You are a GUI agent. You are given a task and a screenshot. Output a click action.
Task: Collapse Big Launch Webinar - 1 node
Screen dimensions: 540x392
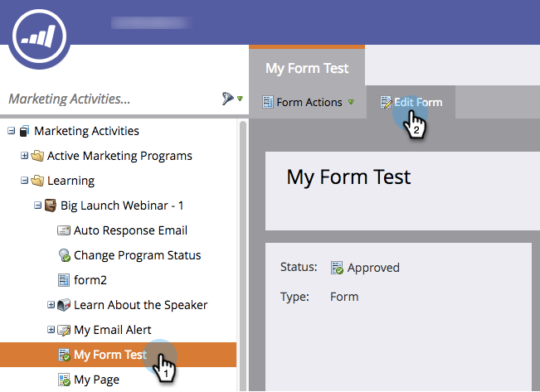[37, 206]
